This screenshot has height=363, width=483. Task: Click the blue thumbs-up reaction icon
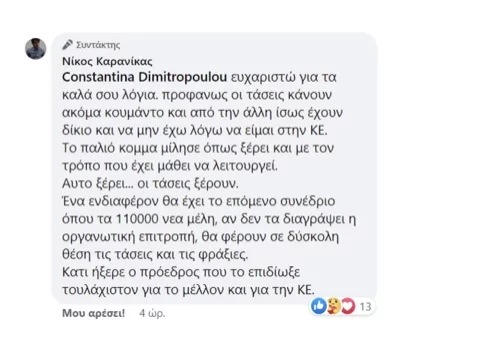tap(319, 306)
